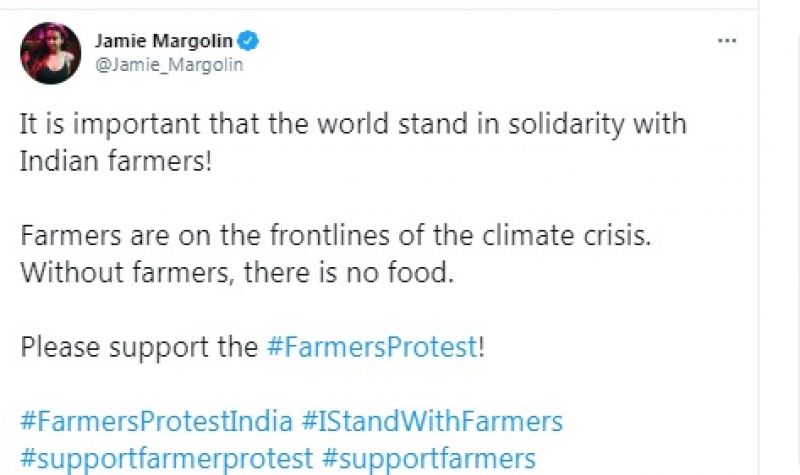The image size is (800, 475).
Task: Open the Jamie Margolin display name link
Action: (163, 41)
